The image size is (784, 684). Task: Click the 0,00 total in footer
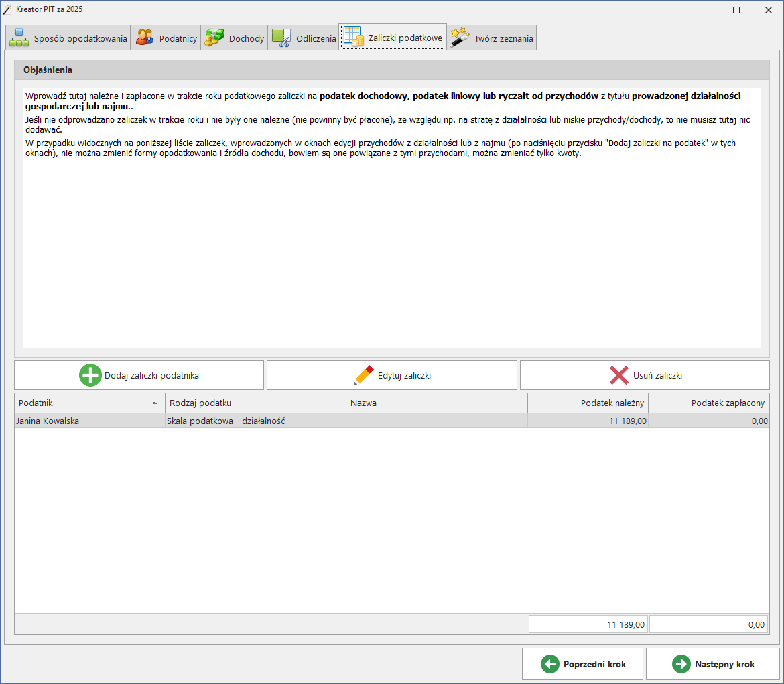[708, 624]
